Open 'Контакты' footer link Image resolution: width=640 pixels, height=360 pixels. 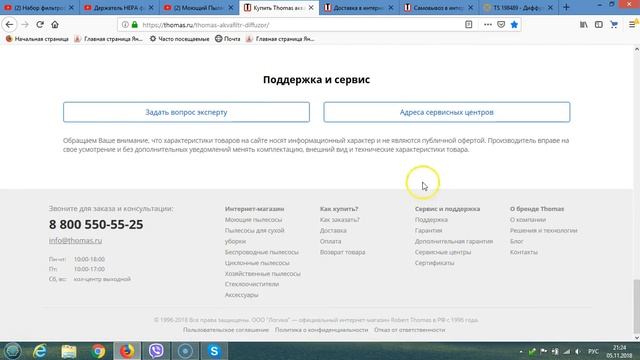point(524,252)
